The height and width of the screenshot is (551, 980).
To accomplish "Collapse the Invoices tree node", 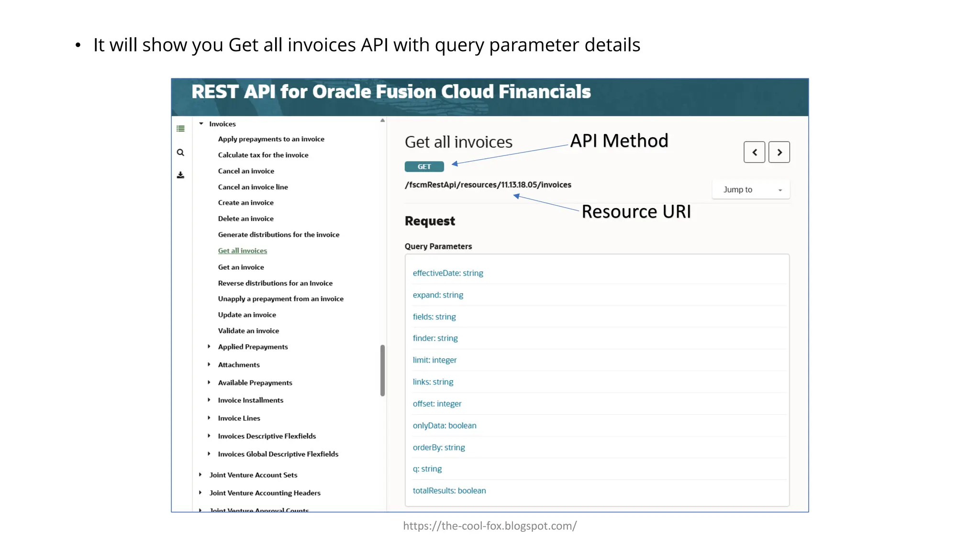I will [x=201, y=124].
